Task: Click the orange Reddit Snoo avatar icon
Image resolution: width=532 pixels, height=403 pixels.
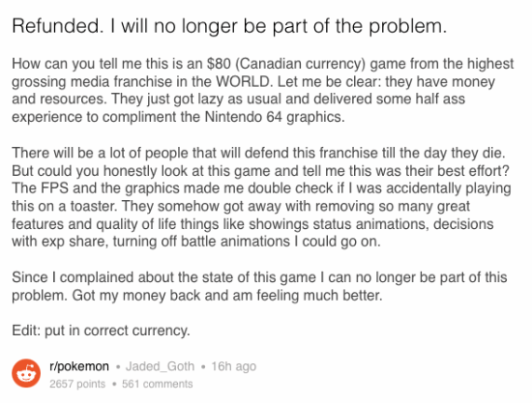Action: click(26, 373)
